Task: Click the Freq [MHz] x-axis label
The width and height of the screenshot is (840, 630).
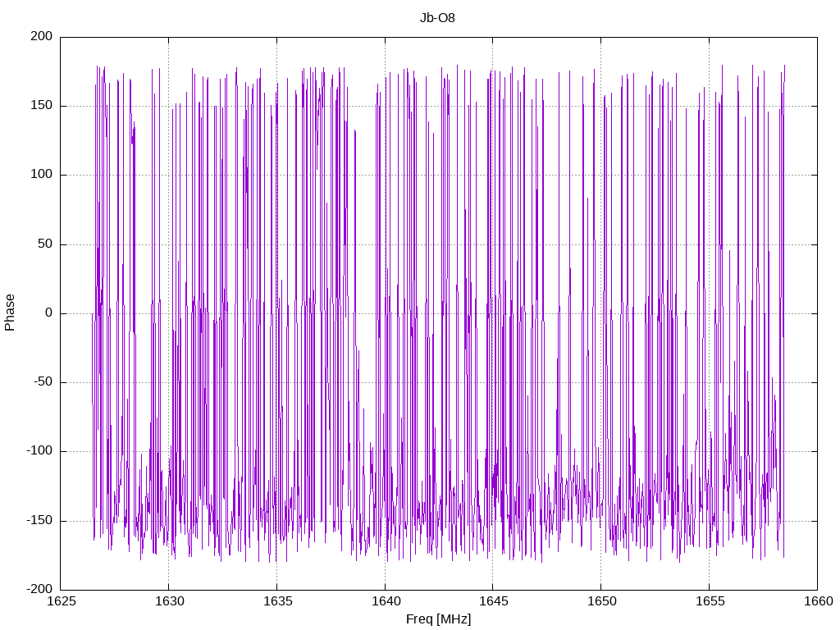Action: pos(438,619)
